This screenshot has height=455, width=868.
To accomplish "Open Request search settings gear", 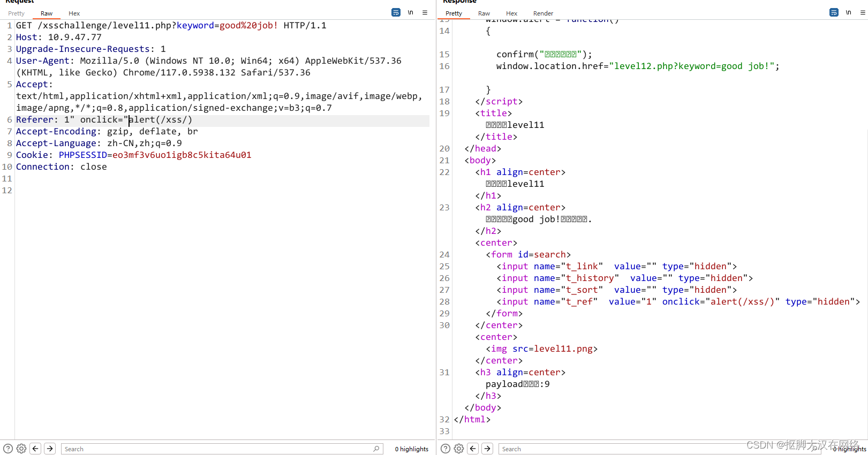I will pyautogui.click(x=21, y=449).
